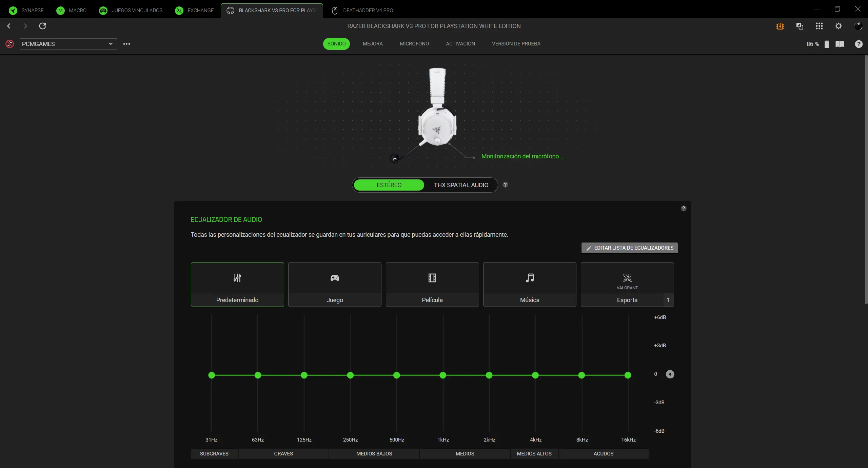Click the Exchange module icon
The width and height of the screenshot is (868, 468).
pyautogui.click(x=179, y=11)
